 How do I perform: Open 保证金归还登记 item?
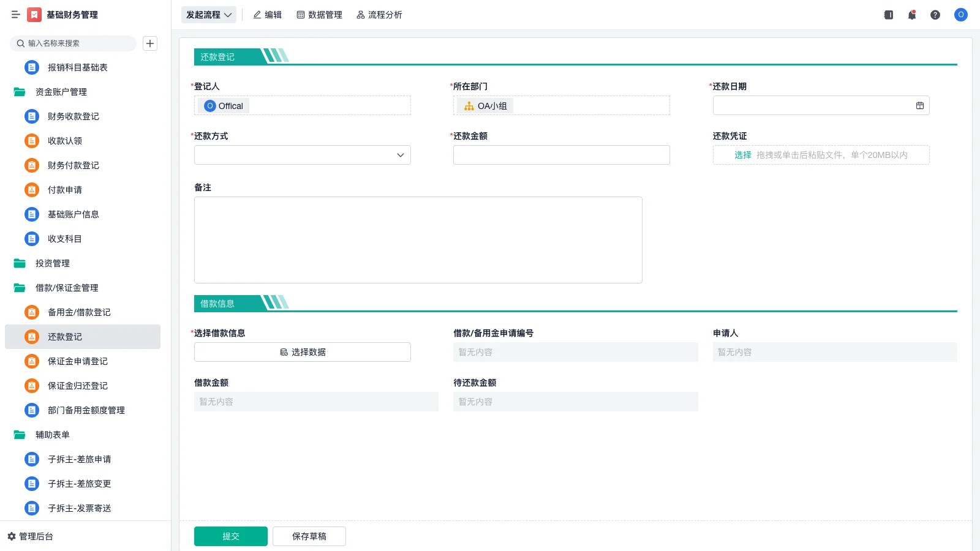coord(83,386)
